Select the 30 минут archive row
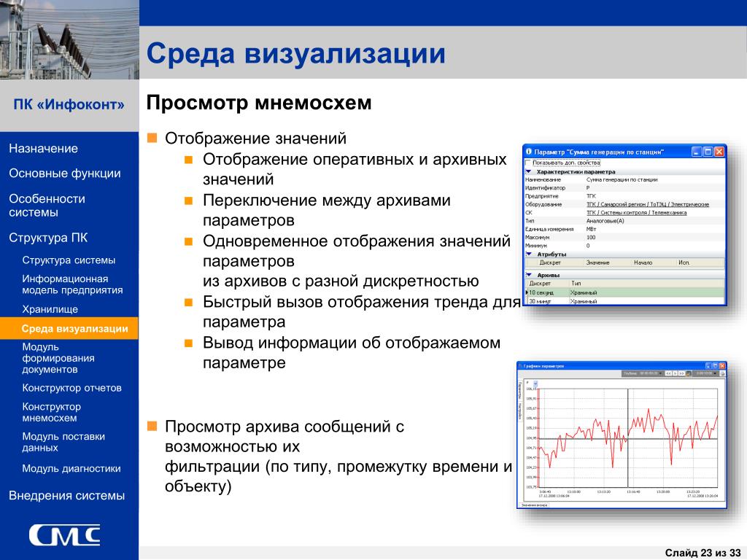 point(625,301)
